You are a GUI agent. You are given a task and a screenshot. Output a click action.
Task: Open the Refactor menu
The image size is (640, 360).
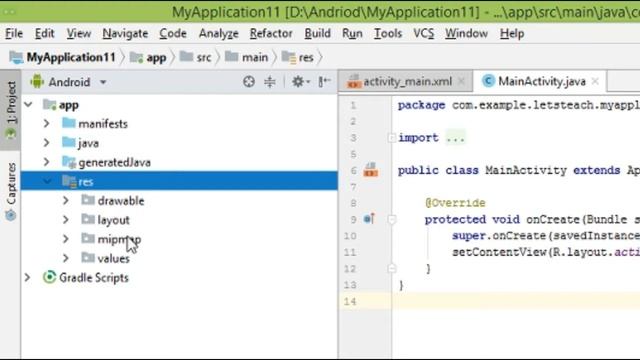(271, 33)
